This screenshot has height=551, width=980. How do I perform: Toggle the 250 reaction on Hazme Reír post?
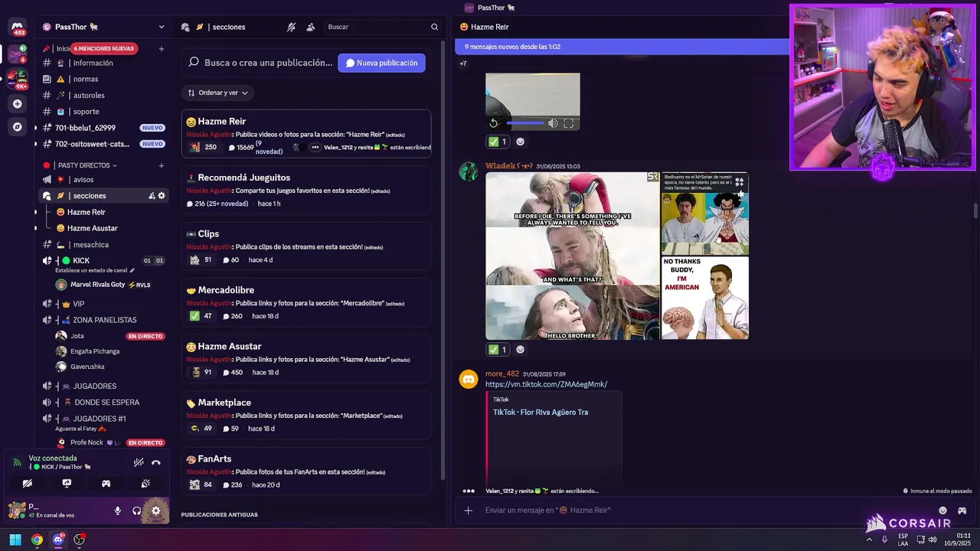tap(203, 147)
